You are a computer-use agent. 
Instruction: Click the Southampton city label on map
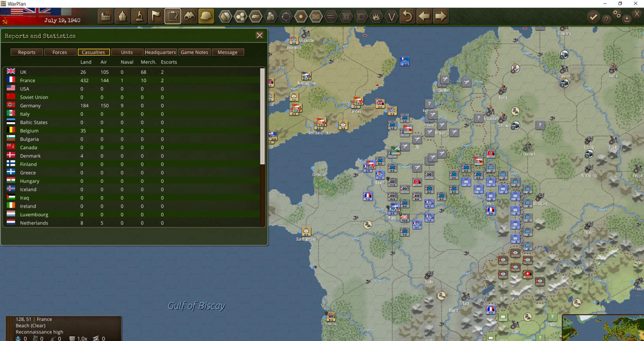318,133
